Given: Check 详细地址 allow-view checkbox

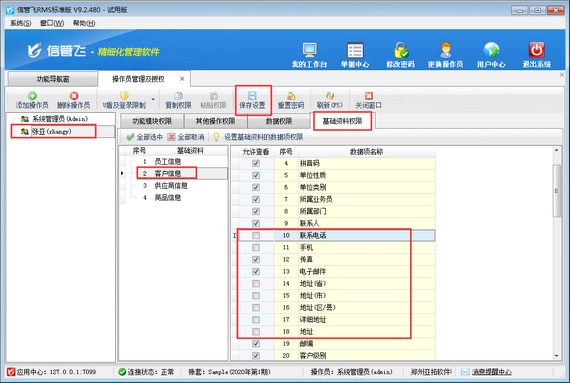Looking at the screenshot, I should click(256, 320).
